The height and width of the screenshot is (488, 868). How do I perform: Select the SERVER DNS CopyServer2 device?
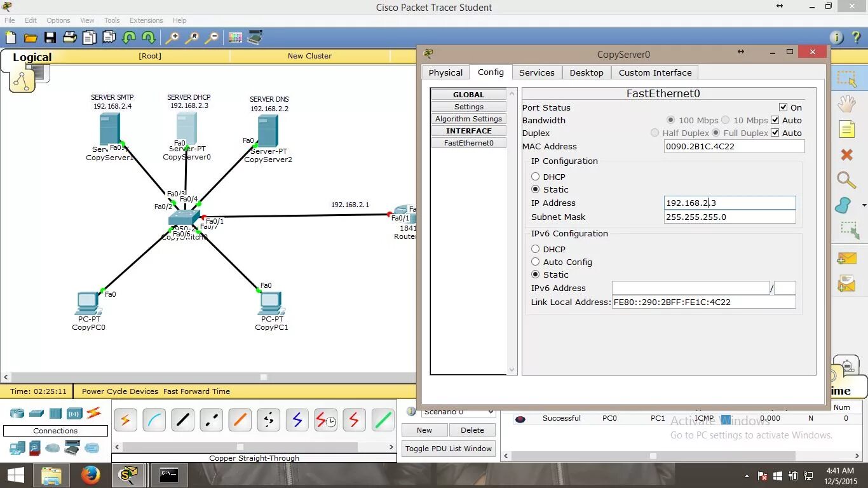(268, 131)
